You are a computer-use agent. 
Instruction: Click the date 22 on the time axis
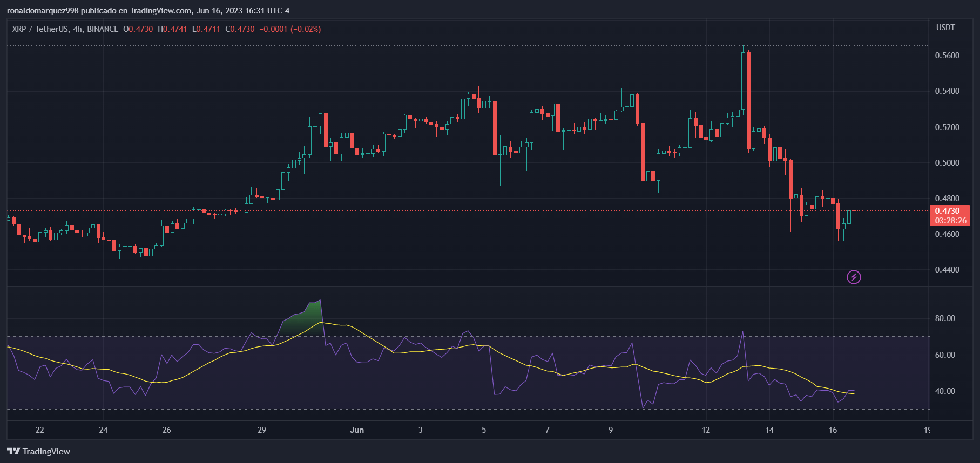point(39,430)
